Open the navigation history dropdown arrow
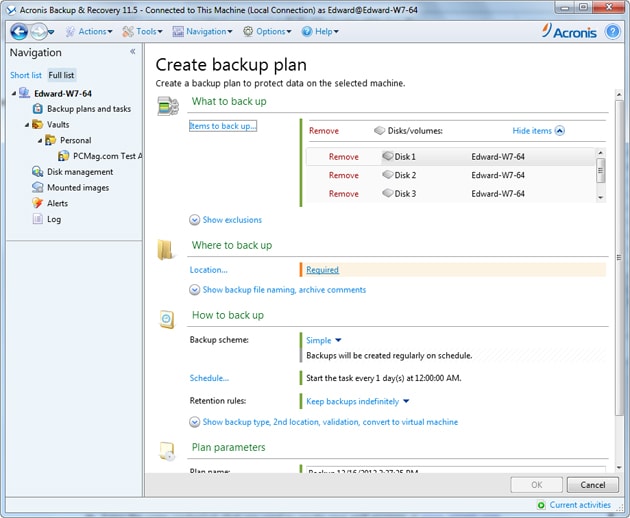The width and height of the screenshot is (630, 518). click(x=51, y=32)
